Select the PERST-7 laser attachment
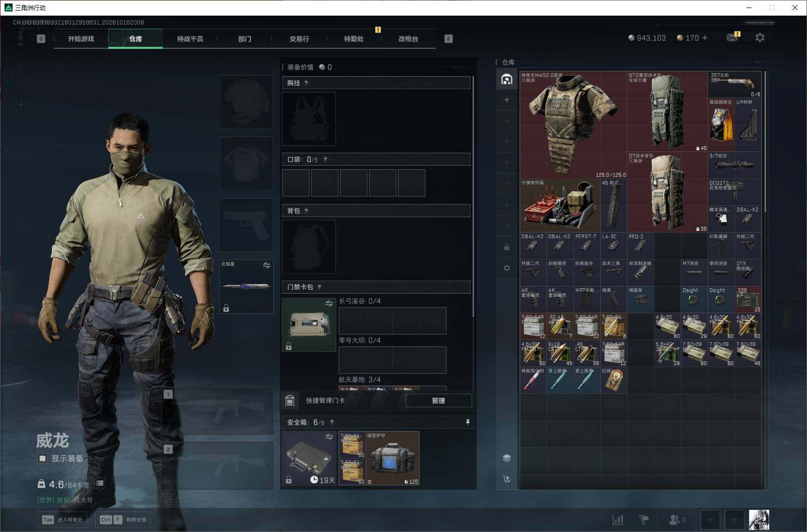This screenshot has height=532, width=807. point(587,246)
